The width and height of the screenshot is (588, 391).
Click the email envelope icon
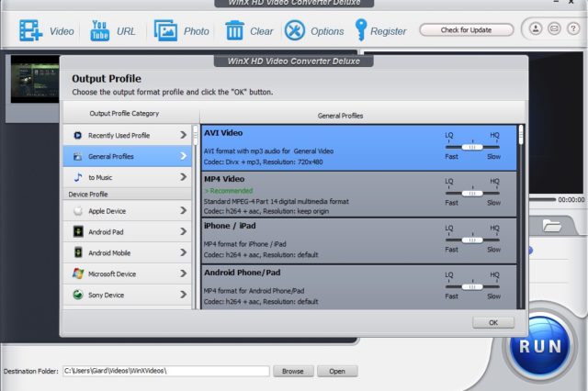[x=554, y=29]
